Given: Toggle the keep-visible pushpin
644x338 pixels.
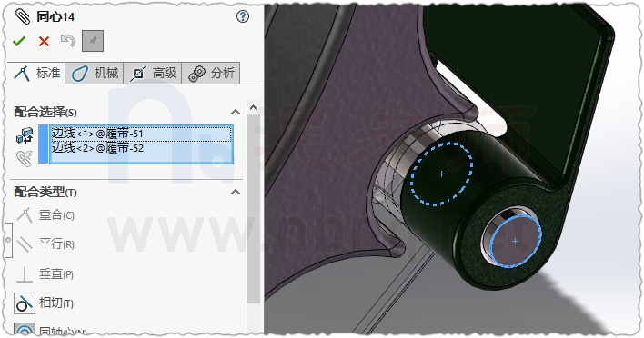Looking at the screenshot, I should 93,41.
